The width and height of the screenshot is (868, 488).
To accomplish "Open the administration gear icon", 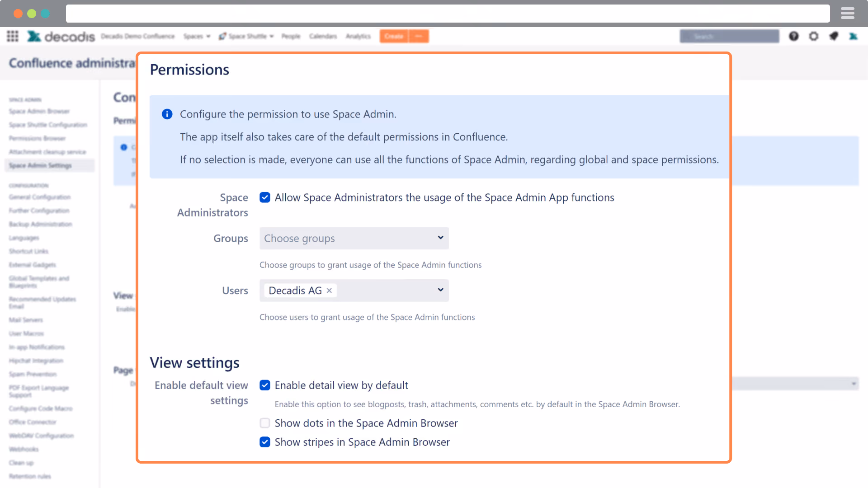I will point(814,36).
